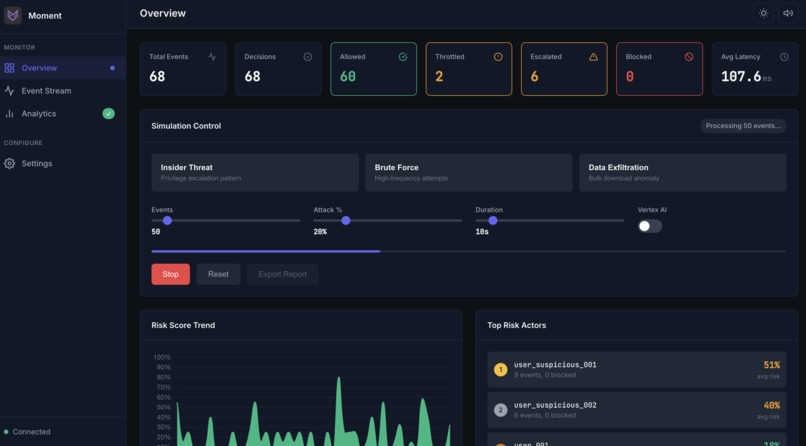The image size is (806, 446).
Task: Click the rank 2 badge for user_suspicious_002
Action: 500,410
